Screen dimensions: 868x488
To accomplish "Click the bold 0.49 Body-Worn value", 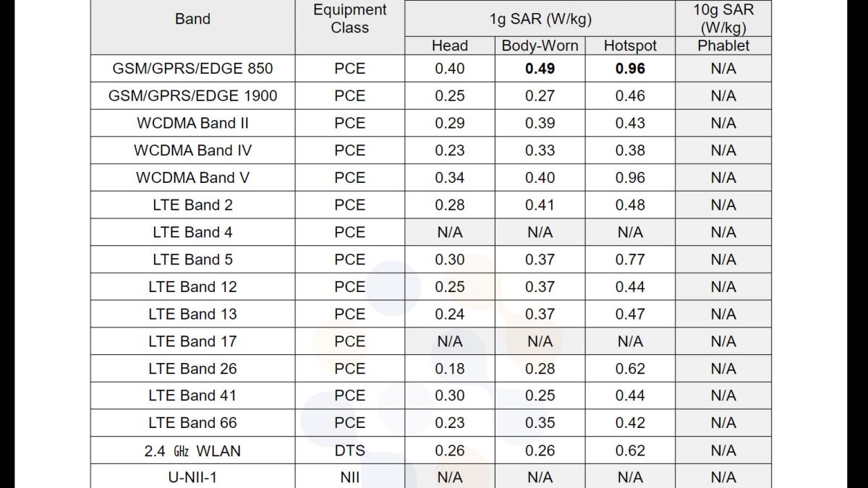I will [x=540, y=69].
